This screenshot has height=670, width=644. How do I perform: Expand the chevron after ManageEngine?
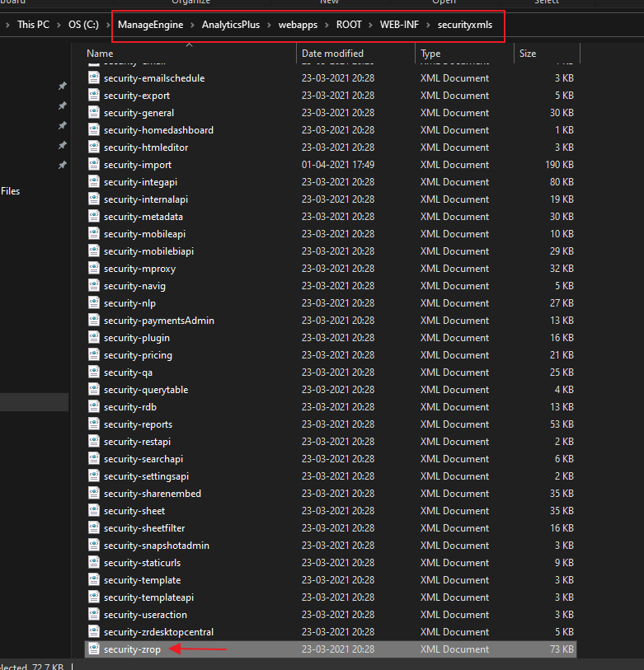coord(192,25)
